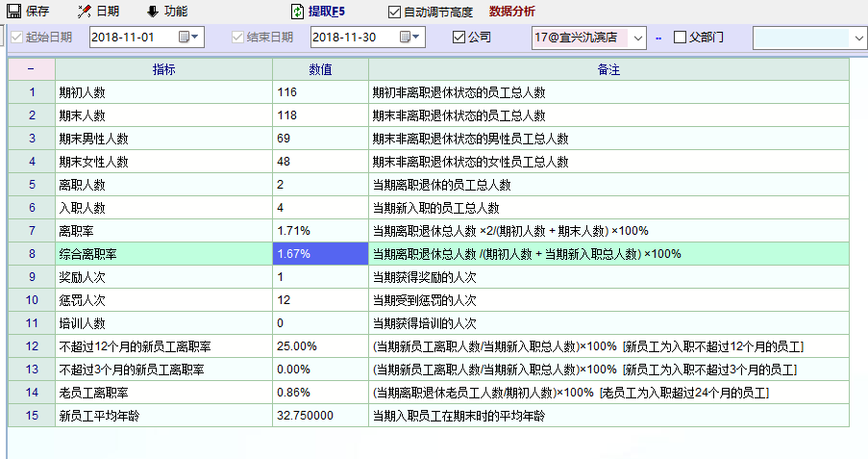Open the end date calendar picker icon
868x459 pixels.
coord(405,38)
